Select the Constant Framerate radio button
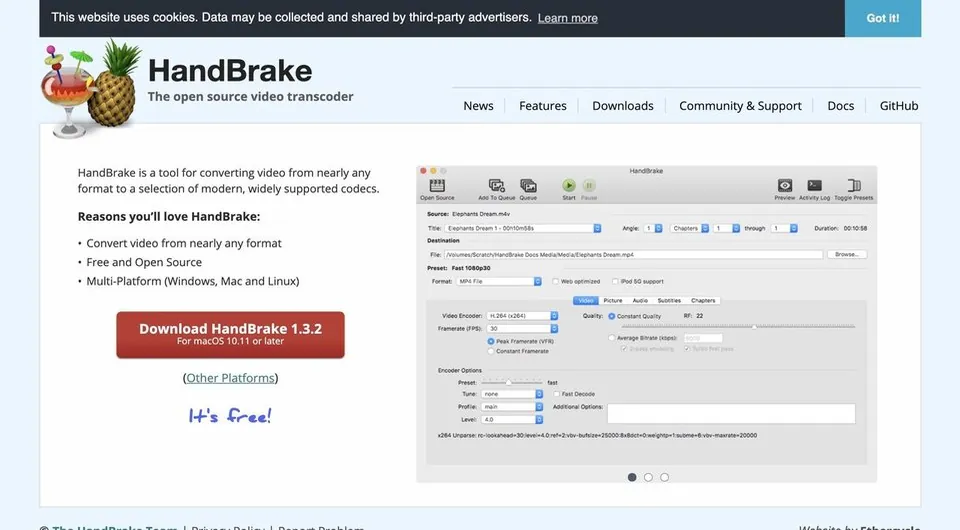The height and width of the screenshot is (530, 960). click(490, 351)
